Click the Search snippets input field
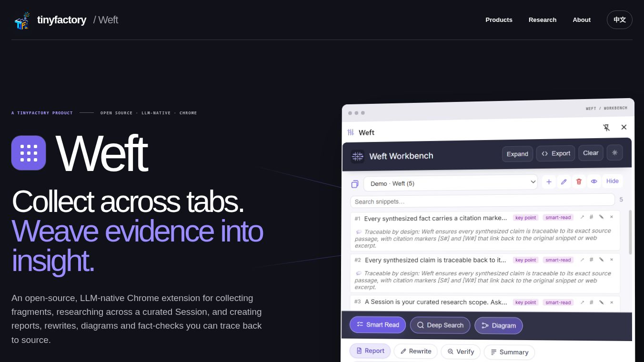The height and width of the screenshot is (362, 644). 483,201
